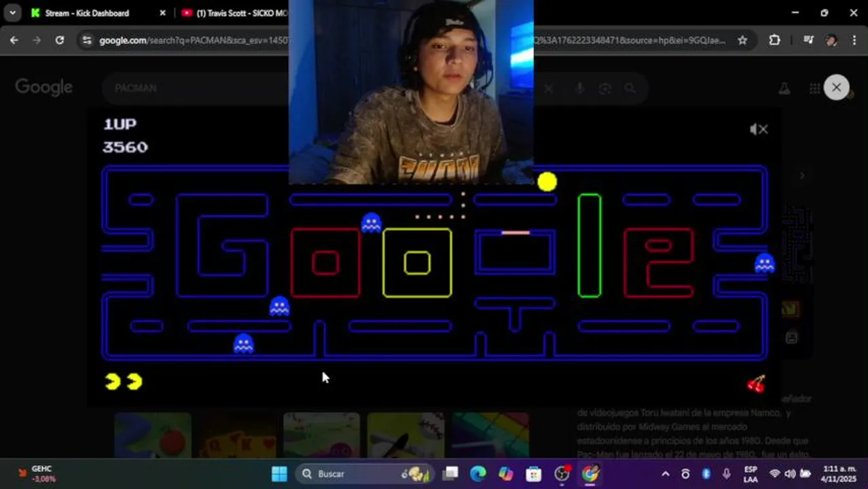The image size is (868, 489).
Task: Open Task View from the taskbar
Action: coord(450,473)
